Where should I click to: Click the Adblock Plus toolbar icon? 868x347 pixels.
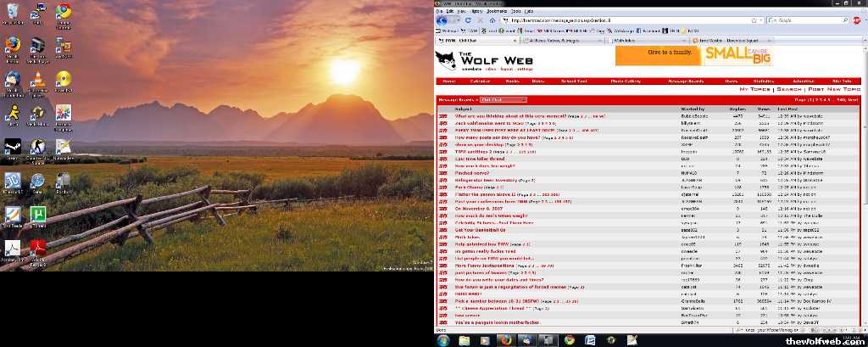(x=854, y=20)
